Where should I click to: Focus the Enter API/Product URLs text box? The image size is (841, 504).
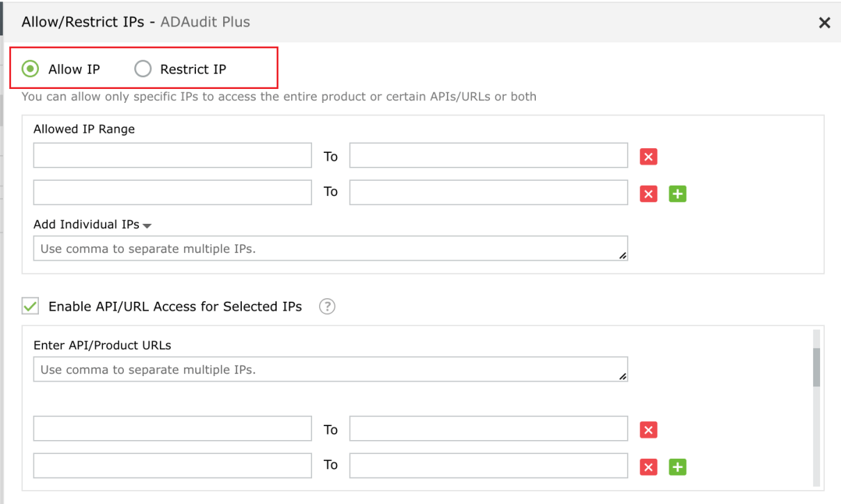pyautogui.click(x=330, y=370)
